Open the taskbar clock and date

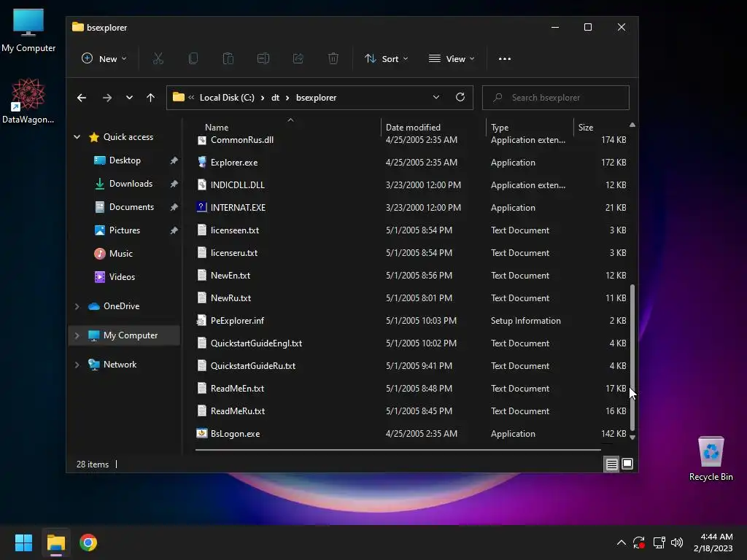[x=713, y=542]
